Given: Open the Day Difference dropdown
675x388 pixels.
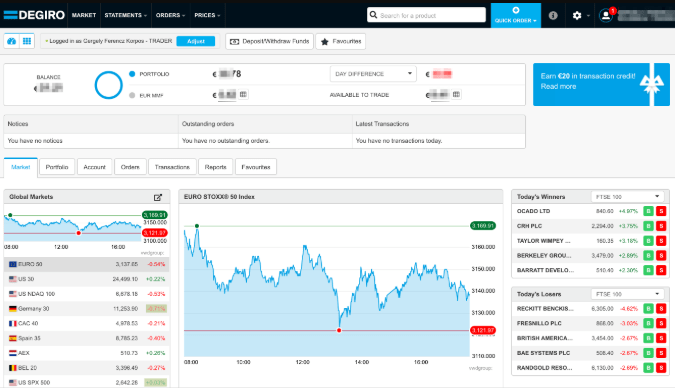Looking at the screenshot, I should (373, 74).
